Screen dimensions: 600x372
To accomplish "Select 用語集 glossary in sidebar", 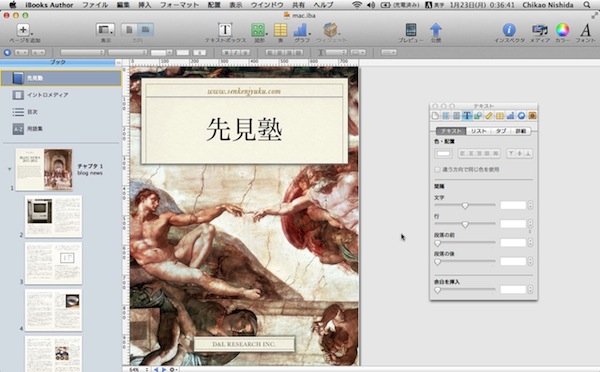I will 61,129.
